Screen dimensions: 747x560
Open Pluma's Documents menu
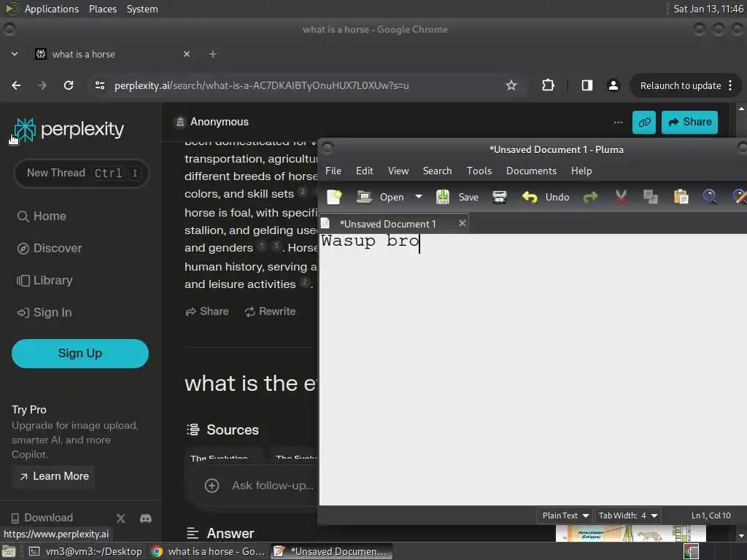(531, 171)
